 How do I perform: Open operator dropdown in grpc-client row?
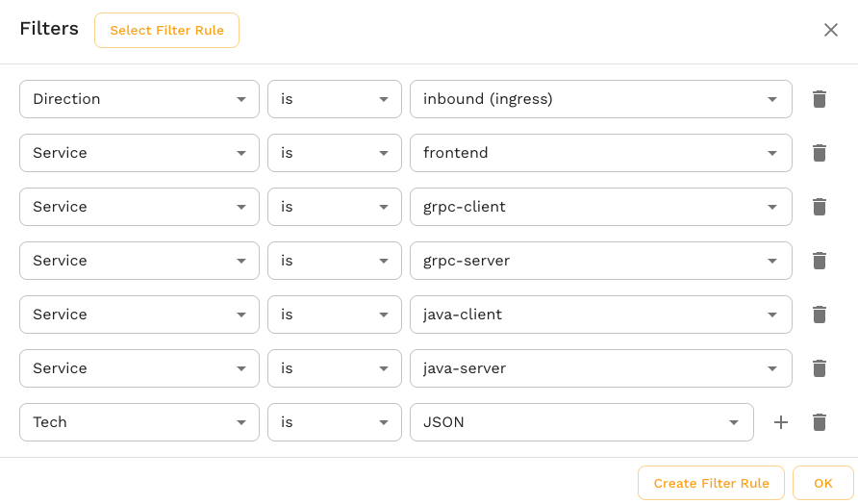click(x=335, y=207)
